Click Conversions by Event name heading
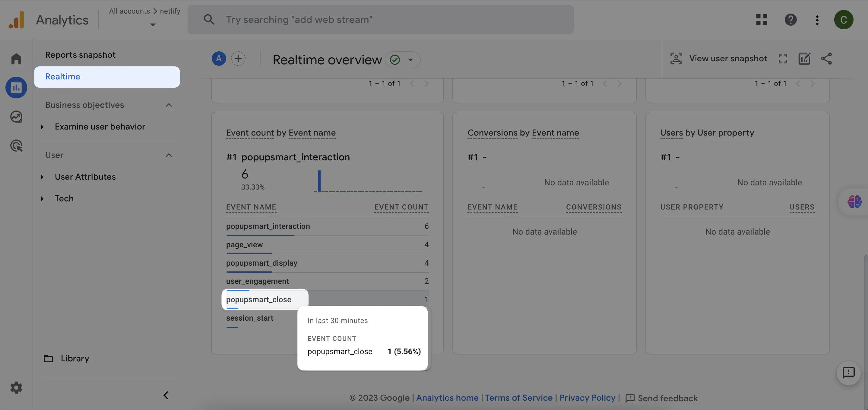Image resolution: width=868 pixels, height=410 pixels. click(523, 133)
